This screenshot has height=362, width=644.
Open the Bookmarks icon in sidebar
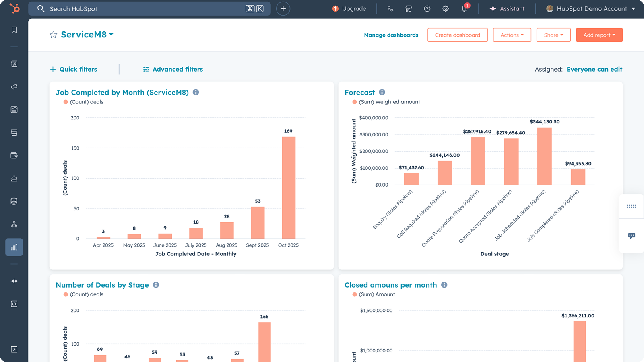click(x=14, y=30)
